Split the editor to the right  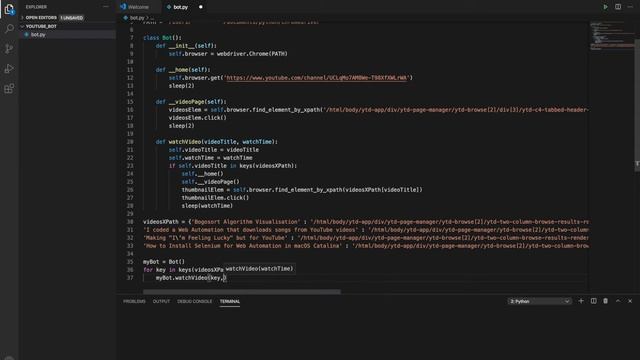(x=618, y=7)
